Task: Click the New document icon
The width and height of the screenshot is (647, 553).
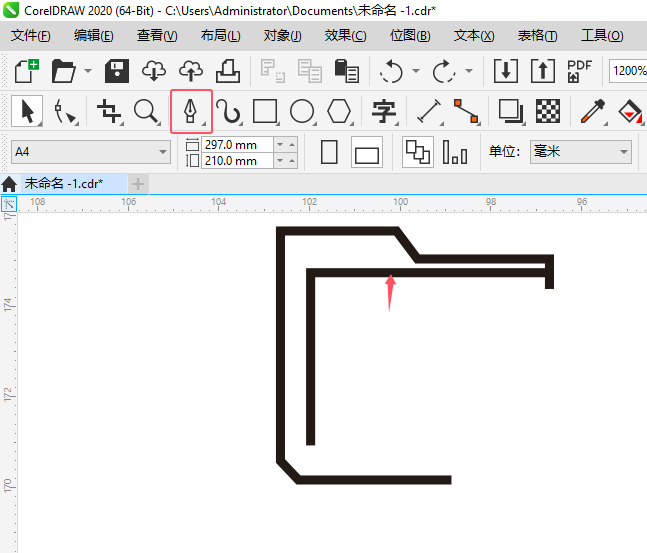Action: click(26, 71)
